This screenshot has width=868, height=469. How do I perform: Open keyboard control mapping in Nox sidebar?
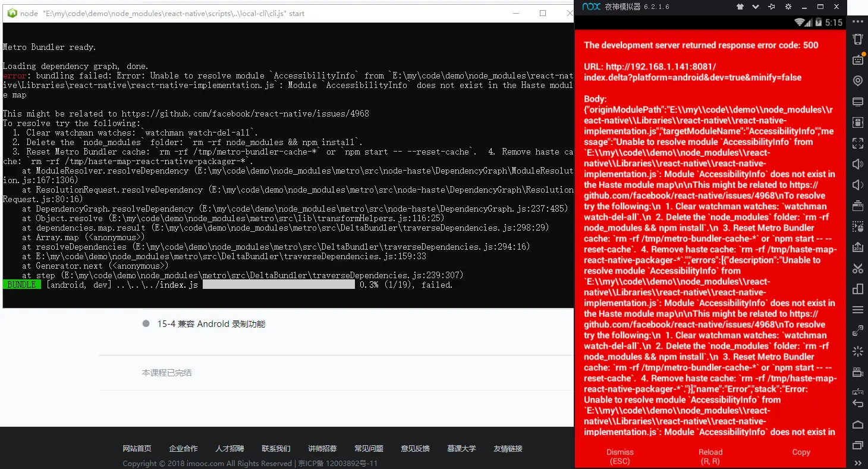point(858,59)
